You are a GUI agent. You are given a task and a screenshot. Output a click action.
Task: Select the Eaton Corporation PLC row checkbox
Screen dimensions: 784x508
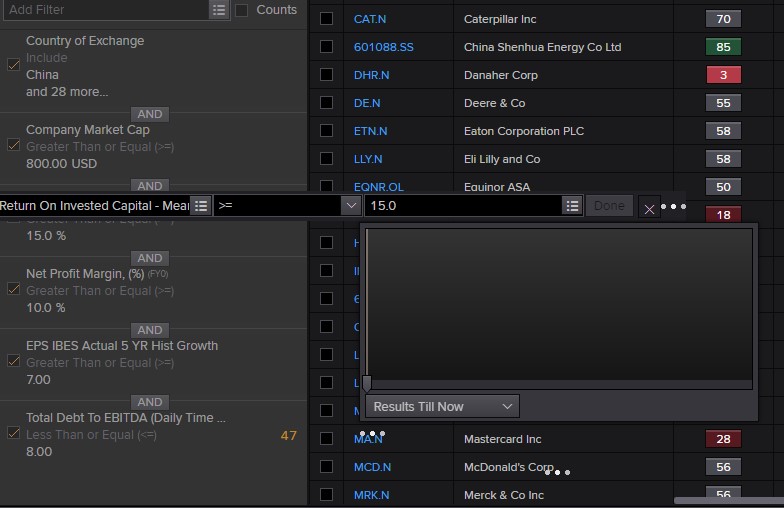[326, 131]
